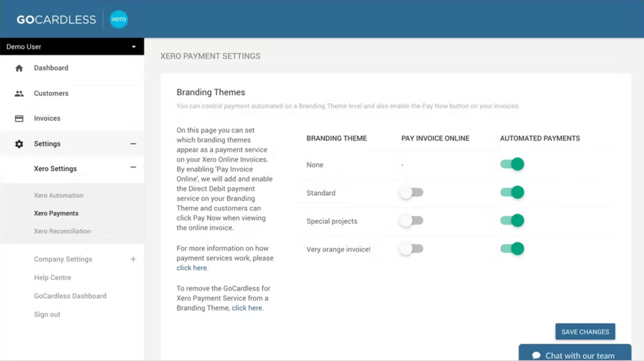Click payment services info 'click here' link
This screenshot has width=644, height=361.
point(192,268)
